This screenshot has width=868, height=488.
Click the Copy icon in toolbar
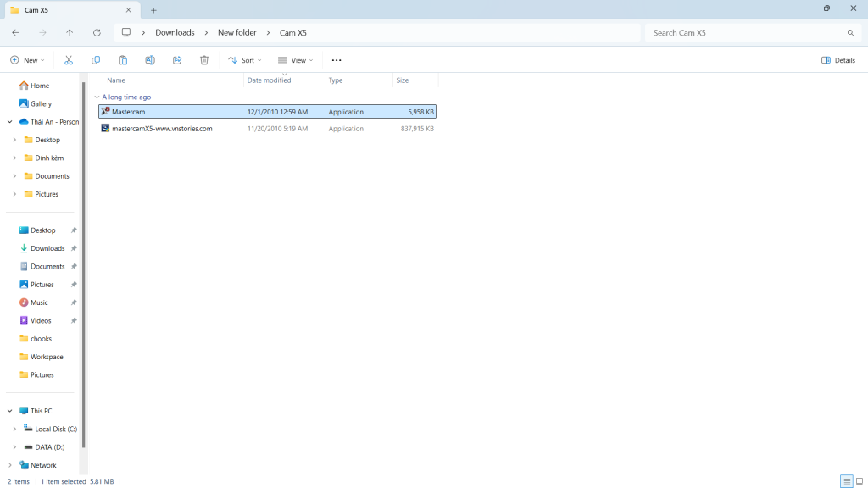[x=96, y=60]
